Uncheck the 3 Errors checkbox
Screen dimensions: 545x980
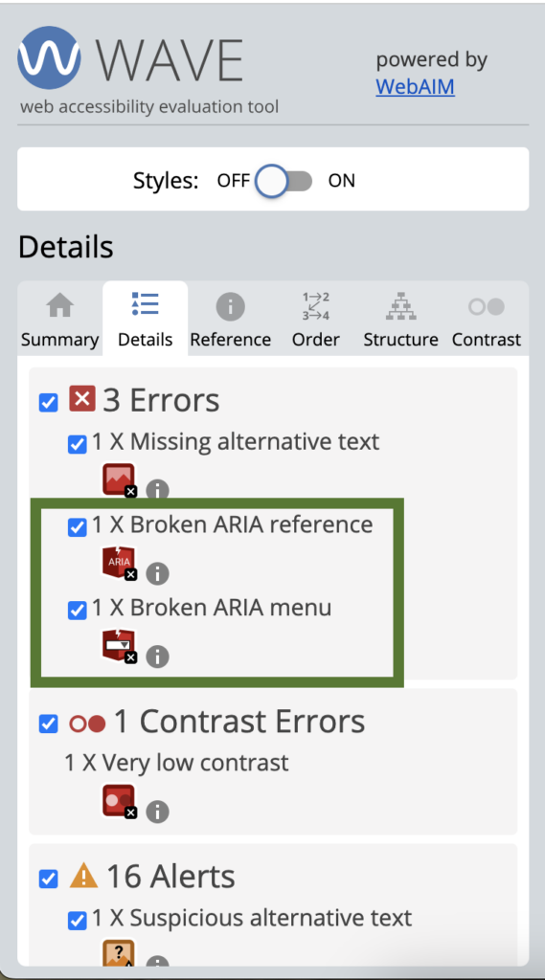[x=48, y=402]
